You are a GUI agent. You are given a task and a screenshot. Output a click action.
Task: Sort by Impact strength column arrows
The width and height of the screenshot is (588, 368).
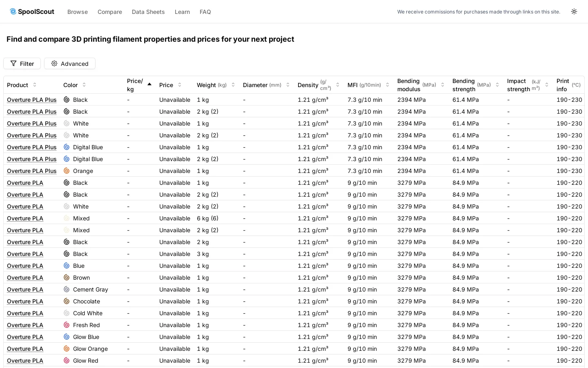click(x=547, y=85)
